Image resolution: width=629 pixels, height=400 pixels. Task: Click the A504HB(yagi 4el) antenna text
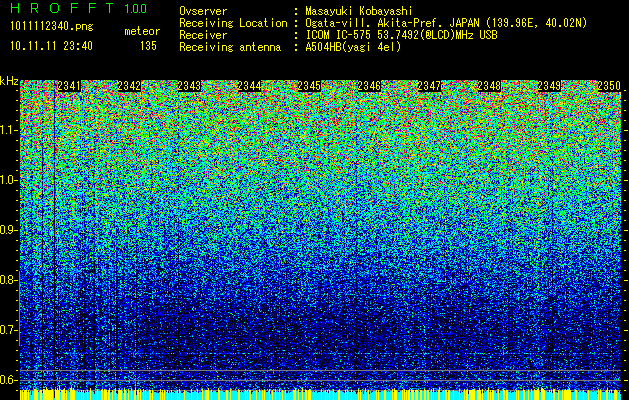coord(353,47)
